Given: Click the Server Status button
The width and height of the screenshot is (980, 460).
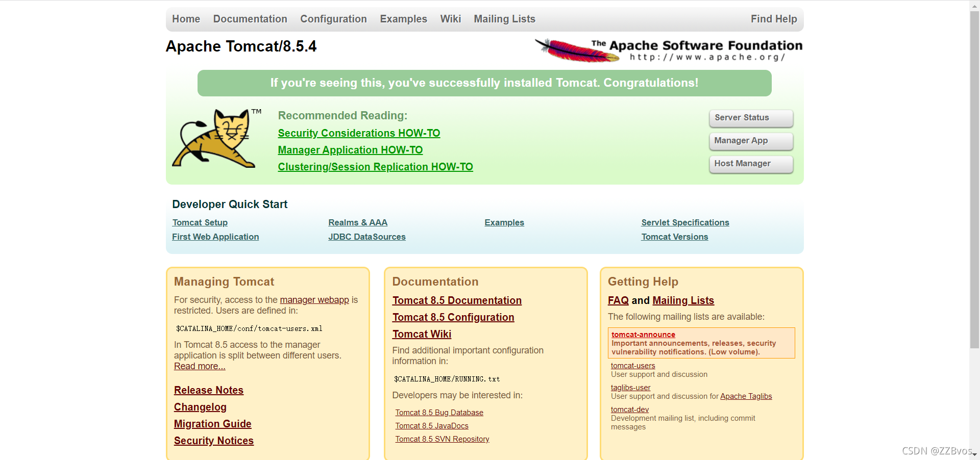Looking at the screenshot, I should click(x=751, y=118).
